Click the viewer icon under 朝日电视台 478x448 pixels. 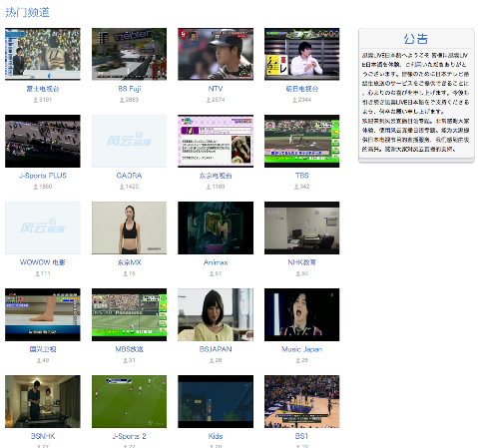(294, 100)
